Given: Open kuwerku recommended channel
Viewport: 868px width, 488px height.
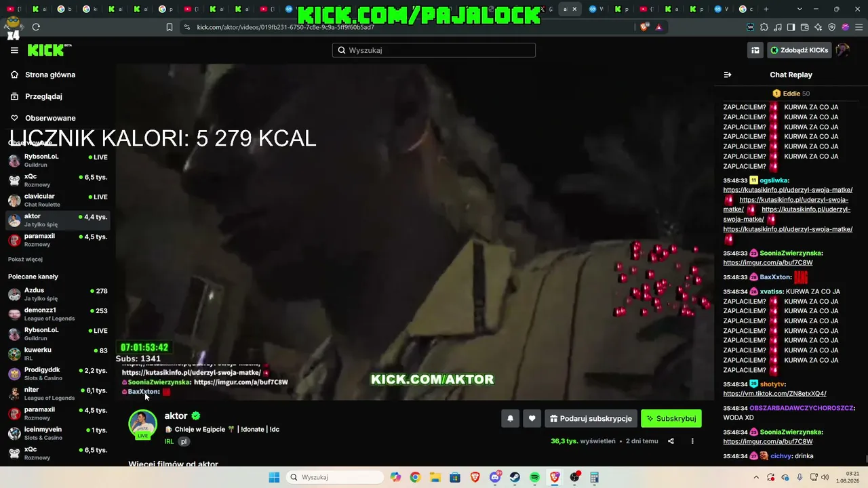Looking at the screenshot, I should [58, 354].
